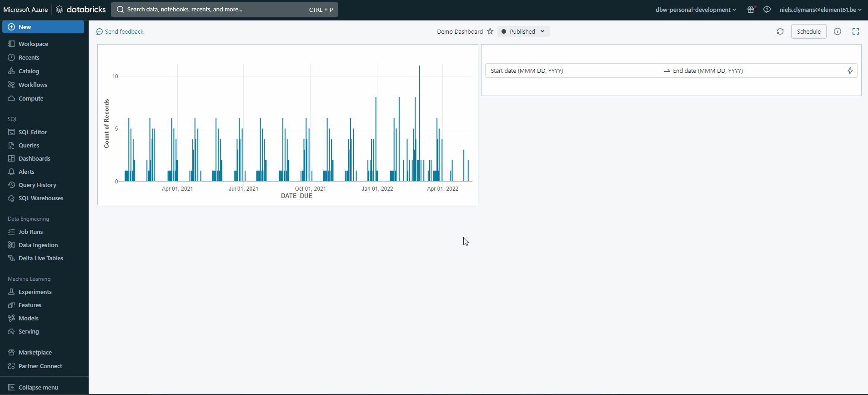Click the lightning bolt in the date filter
Viewport: 868px width, 395px height.
click(x=850, y=71)
